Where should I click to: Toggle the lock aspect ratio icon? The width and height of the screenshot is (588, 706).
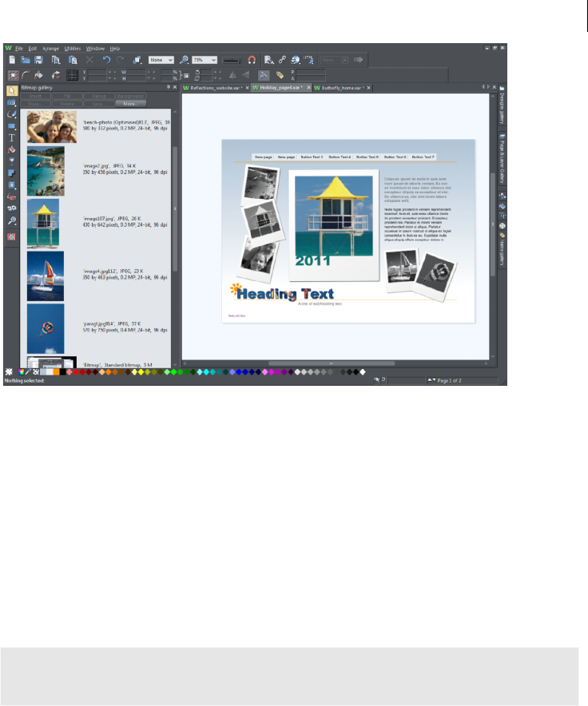coord(185,75)
